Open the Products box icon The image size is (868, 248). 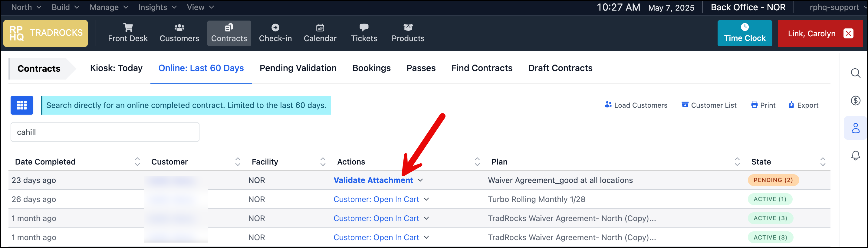(408, 28)
